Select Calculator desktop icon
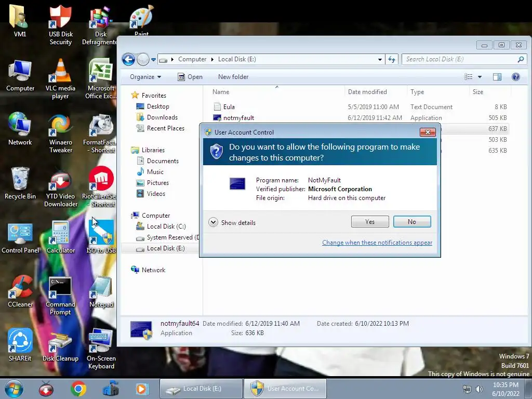The height and width of the screenshot is (399, 532). coord(60,237)
